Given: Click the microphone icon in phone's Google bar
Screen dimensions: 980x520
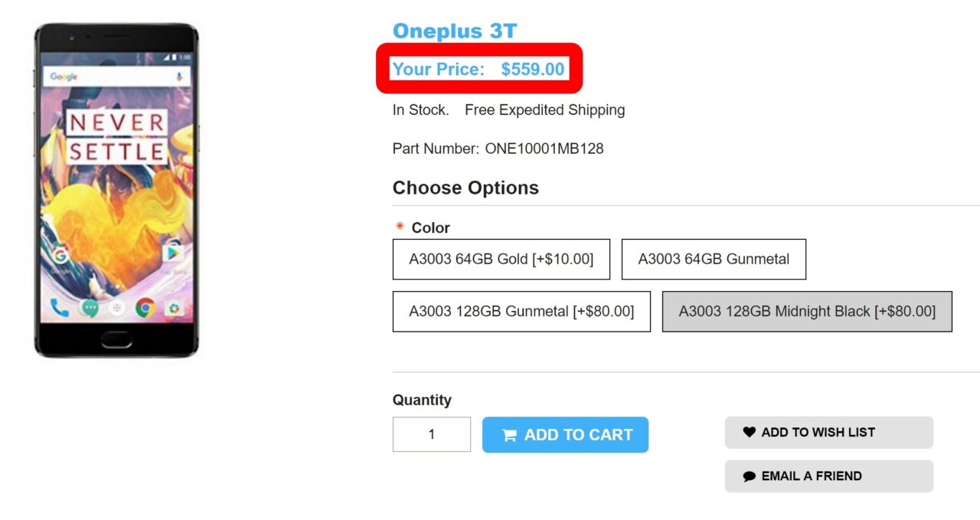Looking at the screenshot, I should click(180, 77).
